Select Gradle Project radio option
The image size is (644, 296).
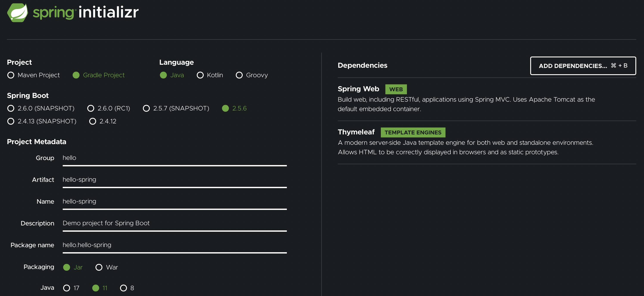click(76, 75)
